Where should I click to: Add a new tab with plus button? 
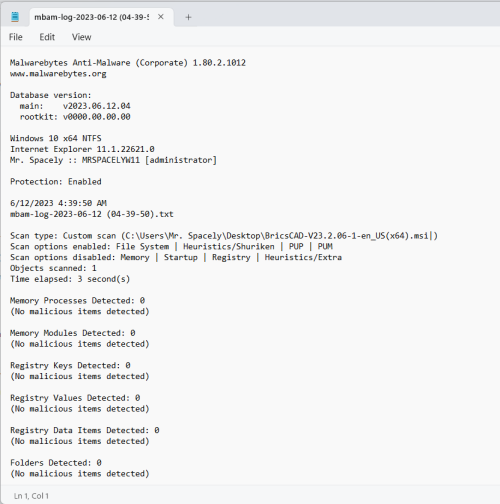point(188,17)
